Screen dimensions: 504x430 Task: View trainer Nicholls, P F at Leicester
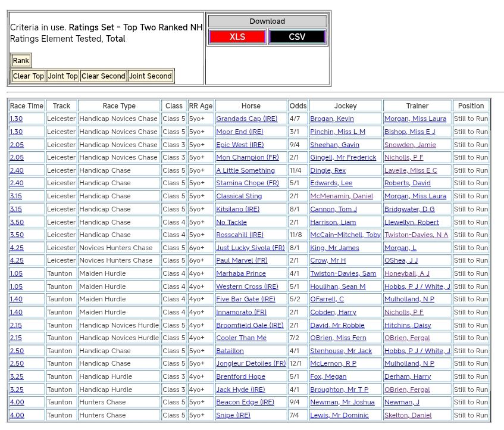coord(403,158)
